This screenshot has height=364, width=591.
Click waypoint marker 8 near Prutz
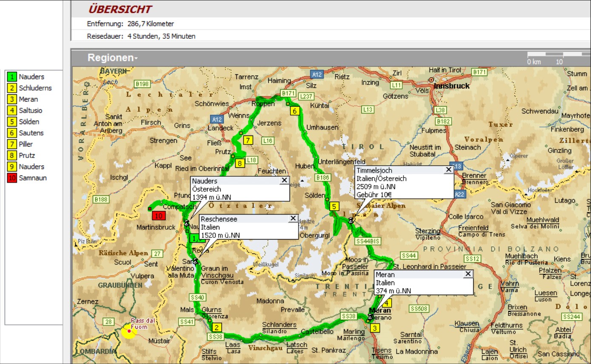(x=240, y=163)
